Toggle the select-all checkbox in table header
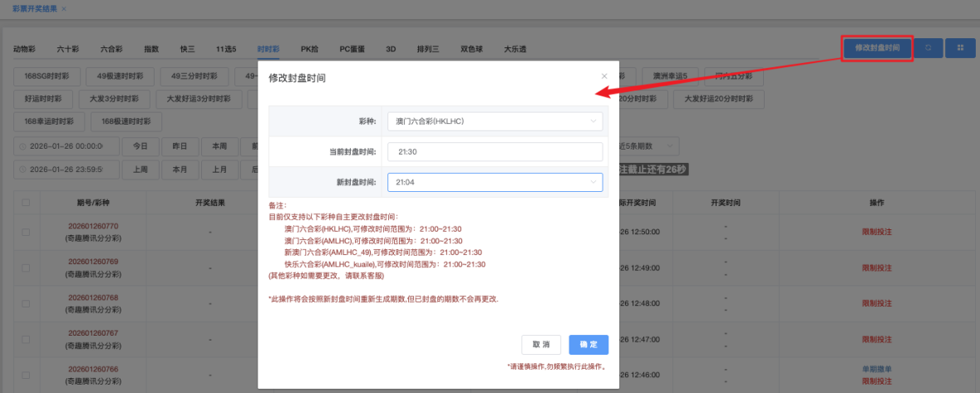980x393 pixels. click(x=26, y=203)
